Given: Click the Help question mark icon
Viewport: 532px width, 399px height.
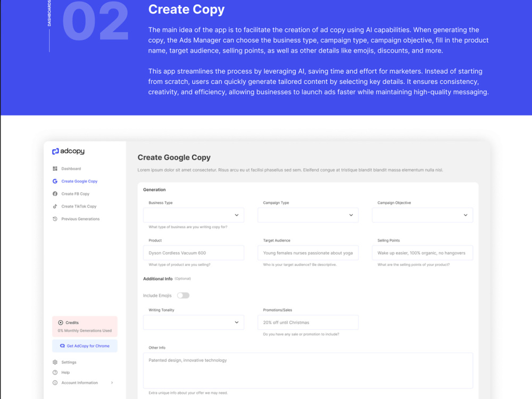Looking at the screenshot, I should pos(55,372).
